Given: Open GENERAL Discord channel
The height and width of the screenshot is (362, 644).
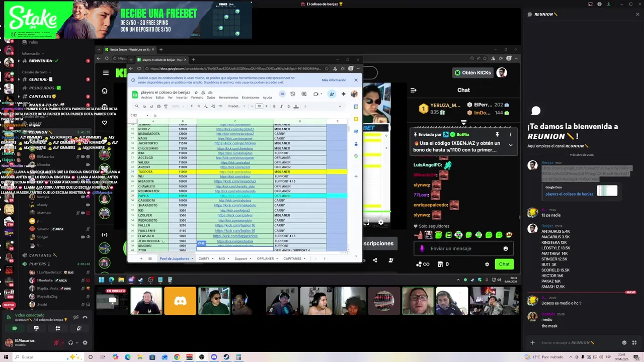Looking at the screenshot, I should point(40,79).
